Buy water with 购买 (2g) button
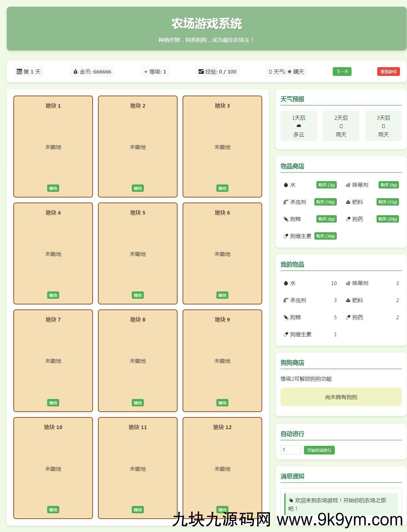The width and height of the screenshot is (407, 532). (x=326, y=185)
